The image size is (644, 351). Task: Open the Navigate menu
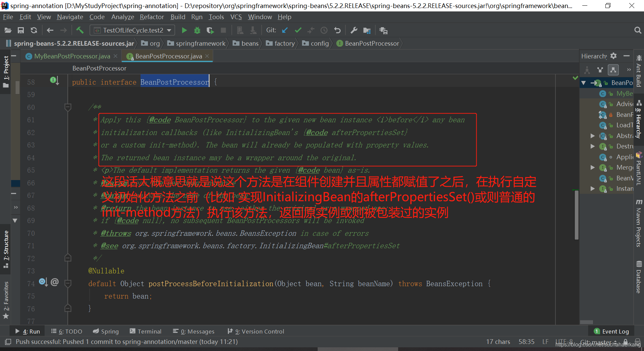tap(70, 17)
